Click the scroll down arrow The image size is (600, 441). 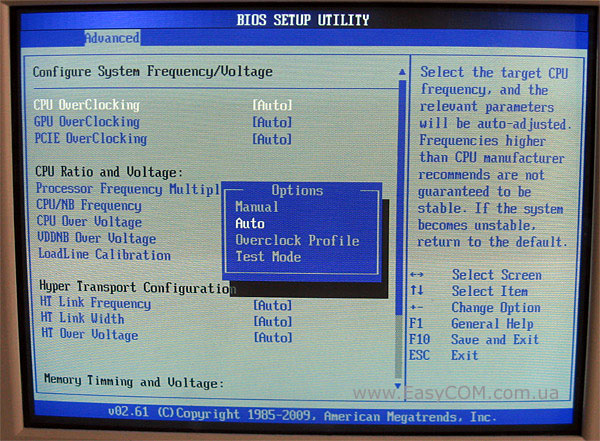tap(398, 385)
